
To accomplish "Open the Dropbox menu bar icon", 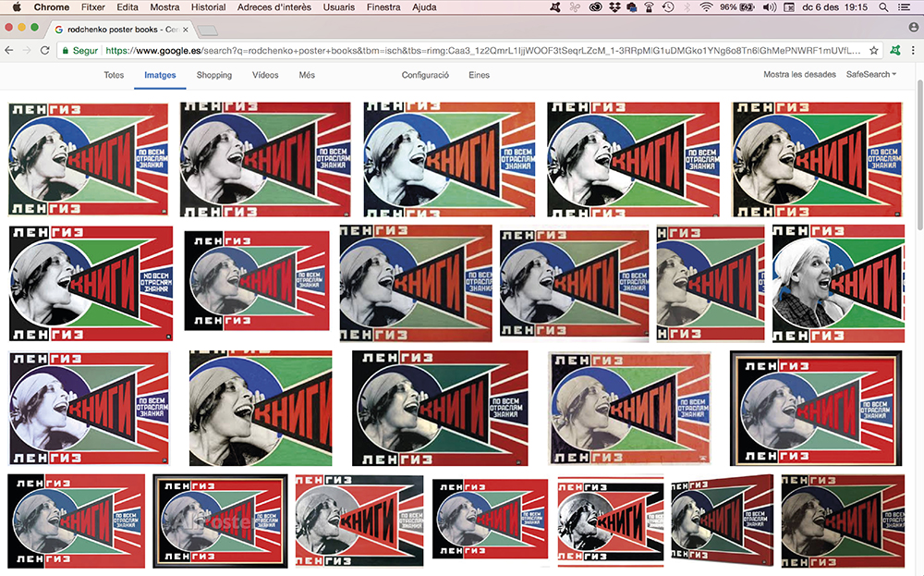I will click(x=614, y=7).
